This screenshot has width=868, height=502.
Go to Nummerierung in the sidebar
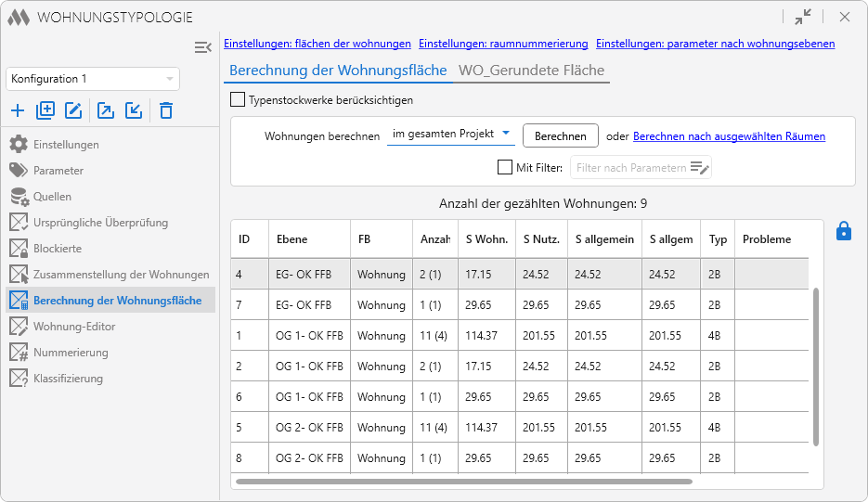(71, 353)
